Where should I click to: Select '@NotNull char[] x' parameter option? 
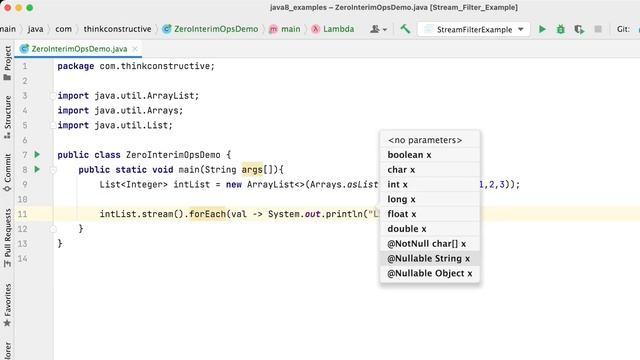[x=429, y=244]
